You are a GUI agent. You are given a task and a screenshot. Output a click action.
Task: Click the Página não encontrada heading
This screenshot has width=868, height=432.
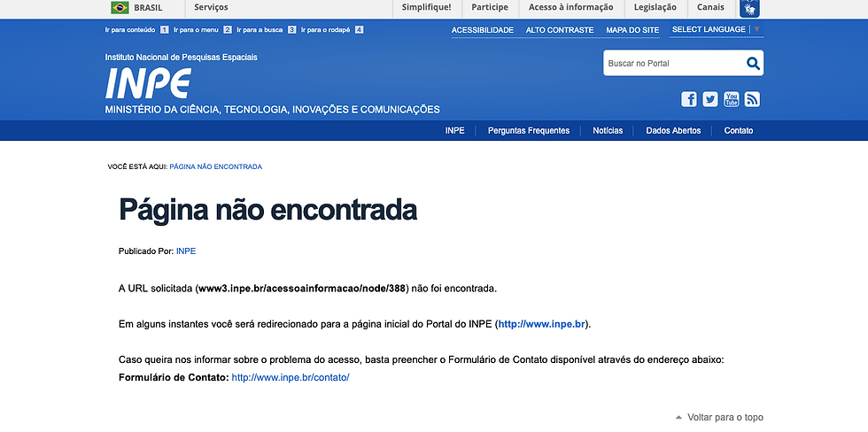click(x=267, y=210)
